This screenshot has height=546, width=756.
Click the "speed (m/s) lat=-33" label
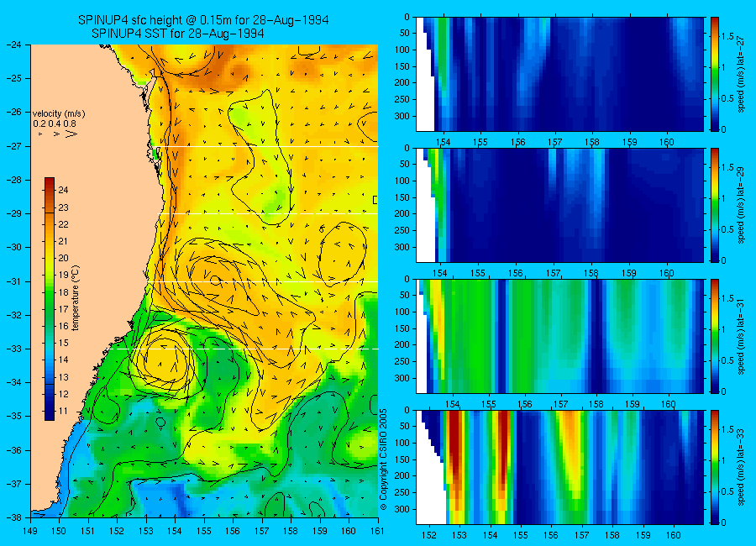pos(741,467)
